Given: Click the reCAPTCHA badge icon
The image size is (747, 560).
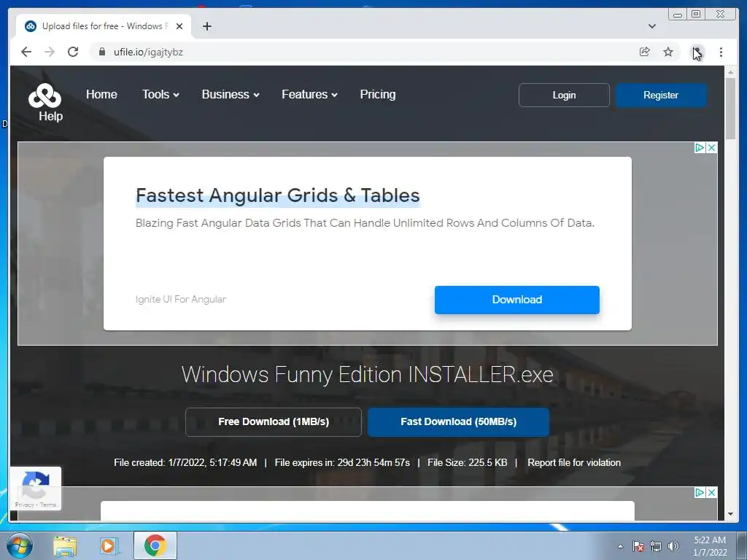Looking at the screenshot, I should click(x=36, y=484).
